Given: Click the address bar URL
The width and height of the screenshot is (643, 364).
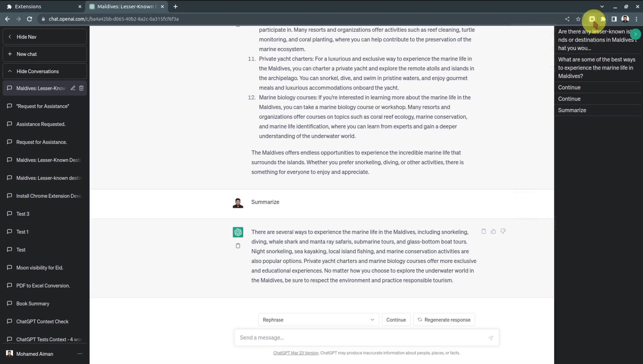Looking at the screenshot, I should [114, 19].
